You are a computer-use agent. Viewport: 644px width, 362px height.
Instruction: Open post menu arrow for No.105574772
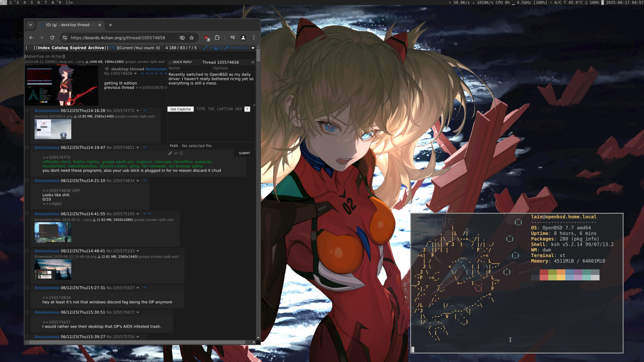138,111
